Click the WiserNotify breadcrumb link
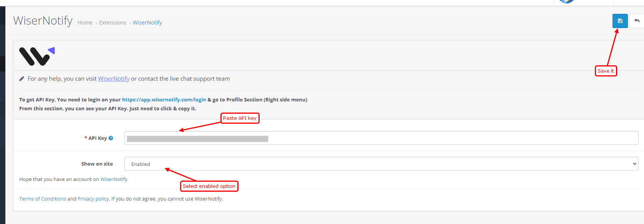Screen dimensions: 644x224 tap(147, 23)
